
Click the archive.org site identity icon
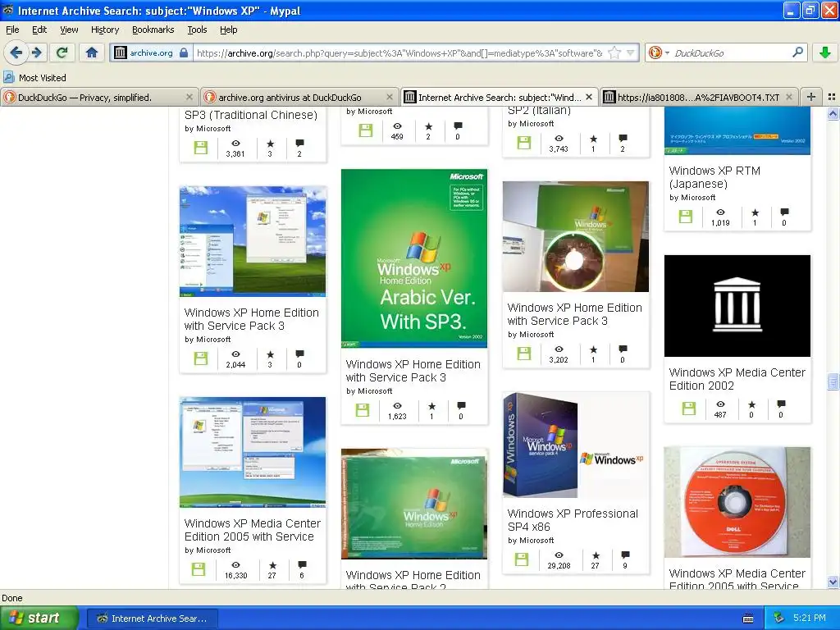point(121,52)
